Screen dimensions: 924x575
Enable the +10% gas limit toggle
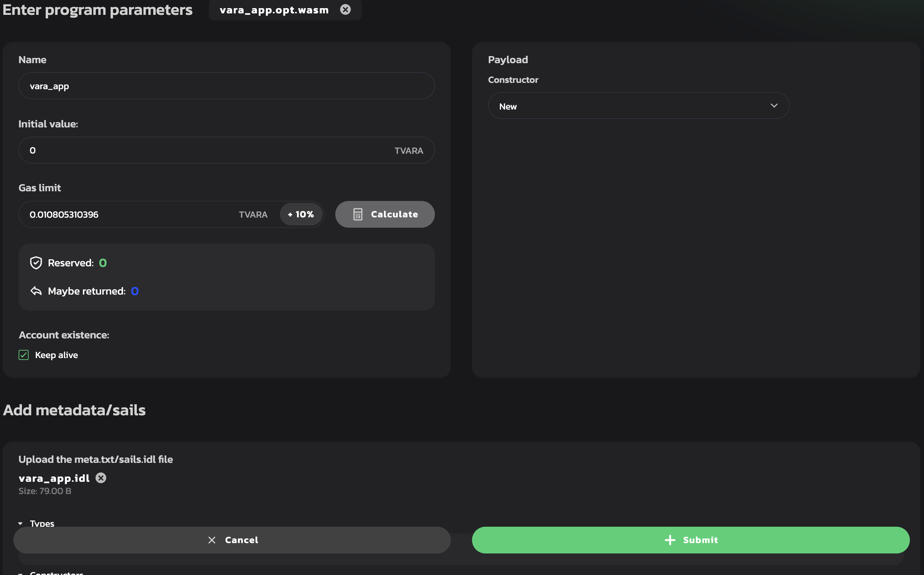tap(301, 213)
